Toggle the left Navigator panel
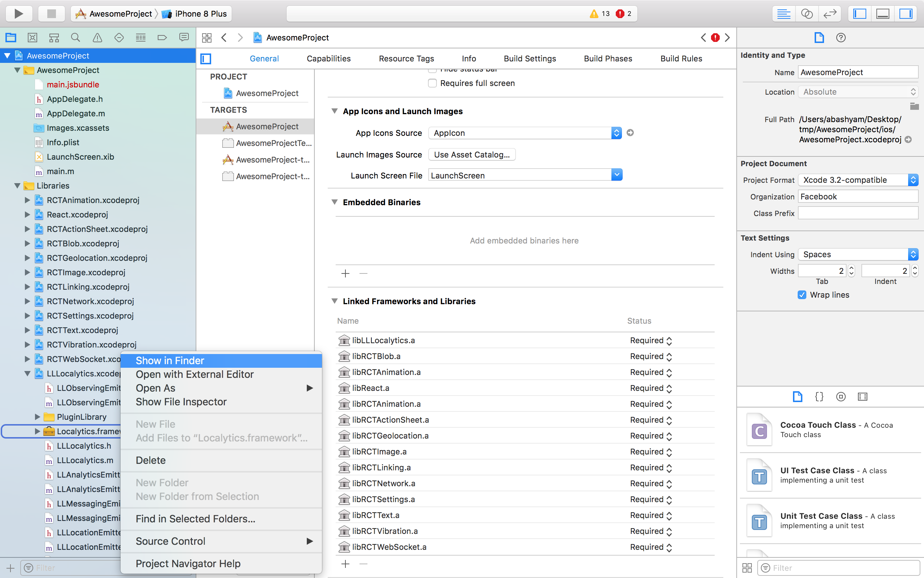 click(x=860, y=14)
